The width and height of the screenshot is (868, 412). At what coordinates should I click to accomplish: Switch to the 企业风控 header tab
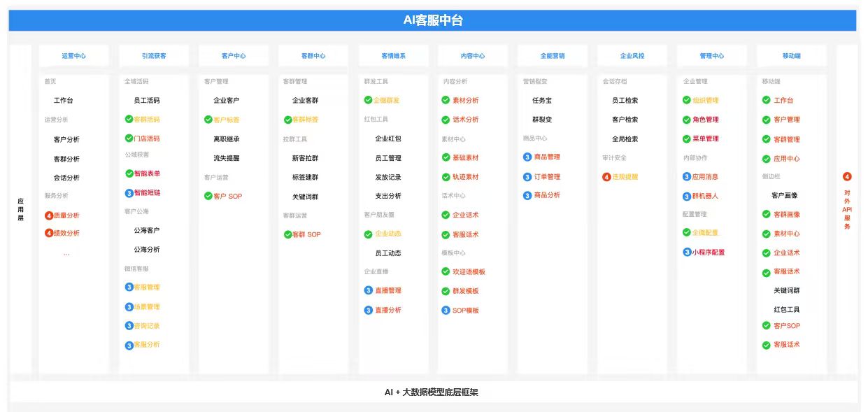632,56
